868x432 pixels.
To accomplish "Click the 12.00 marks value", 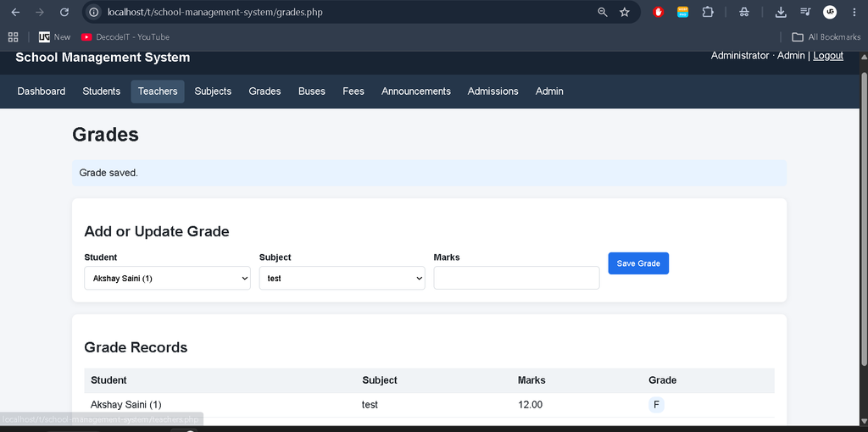I will (x=531, y=405).
